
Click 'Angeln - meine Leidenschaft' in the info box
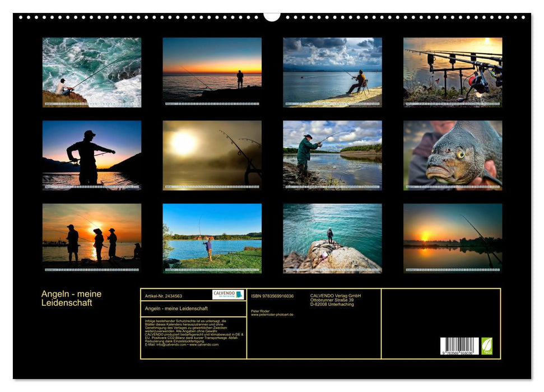(176, 309)
